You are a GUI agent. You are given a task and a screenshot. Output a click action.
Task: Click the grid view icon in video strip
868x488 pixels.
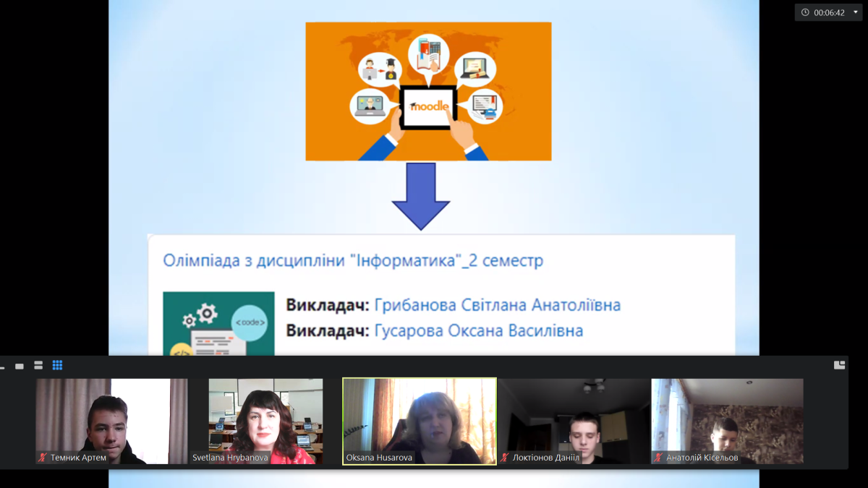(x=57, y=365)
